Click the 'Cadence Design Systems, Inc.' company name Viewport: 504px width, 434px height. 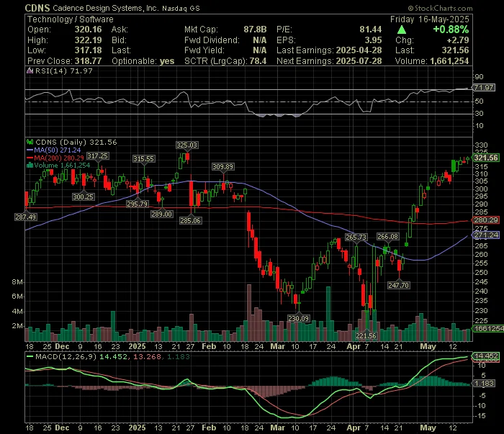[x=106, y=8]
